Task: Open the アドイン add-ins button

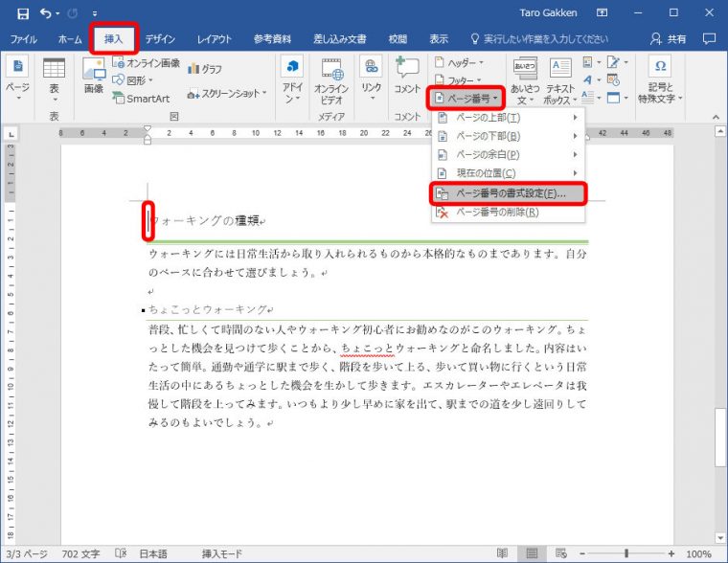Action: click(x=292, y=80)
